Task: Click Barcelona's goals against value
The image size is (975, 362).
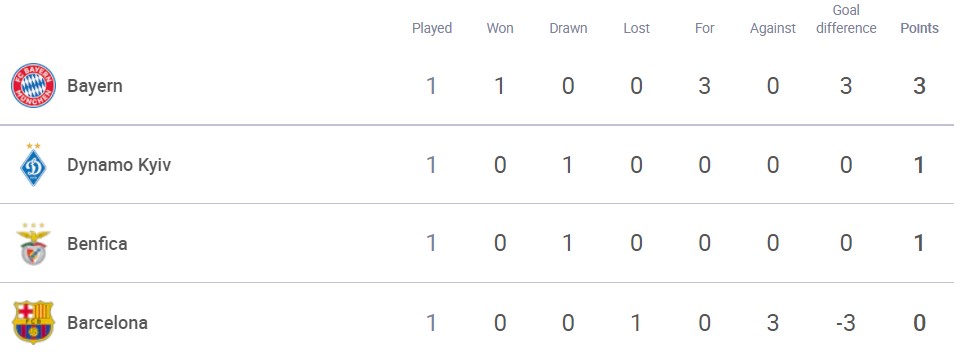Action: click(x=773, y=323)
